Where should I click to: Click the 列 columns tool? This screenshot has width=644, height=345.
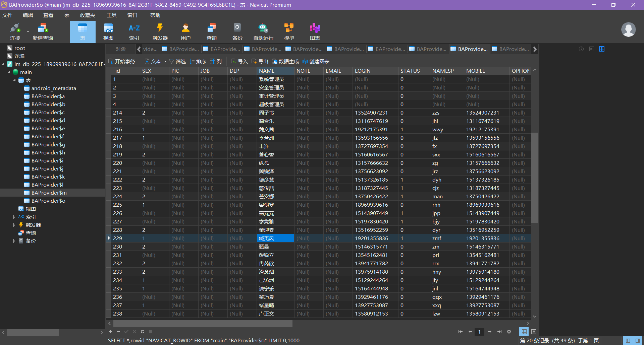[216, 61]
